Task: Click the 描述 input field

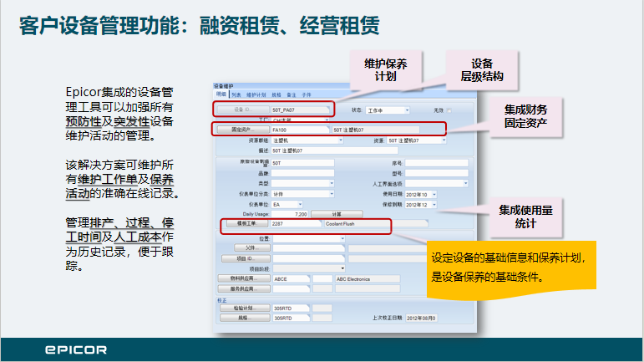Action: pyautogui.click(x=334, y=150)
